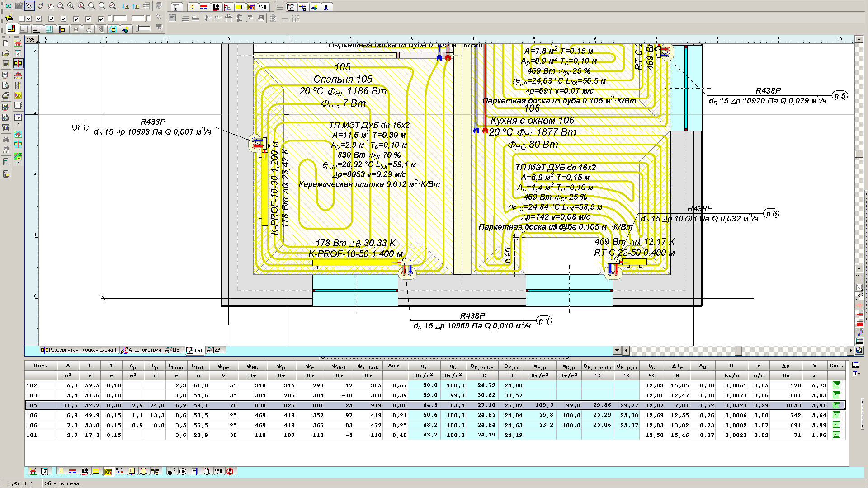The height and width of the screenshot is (488, 868).
Task: Click the hand pan tool
Action: (51, 6)
